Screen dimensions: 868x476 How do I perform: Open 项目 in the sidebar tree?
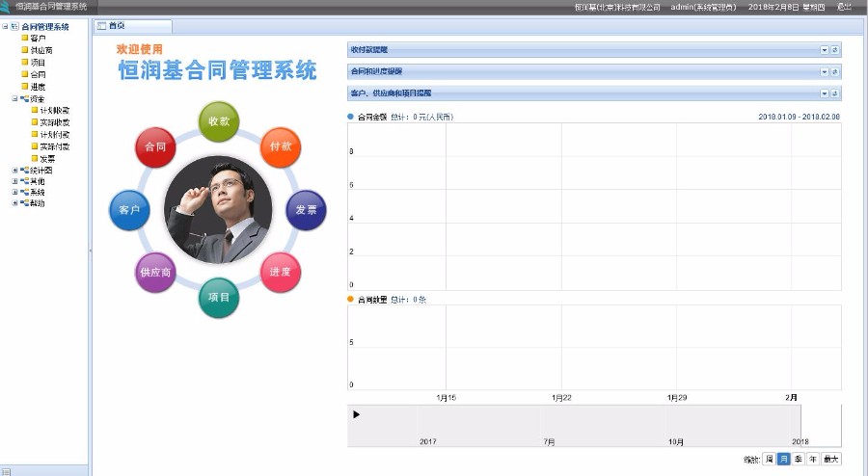coord(38,63)
